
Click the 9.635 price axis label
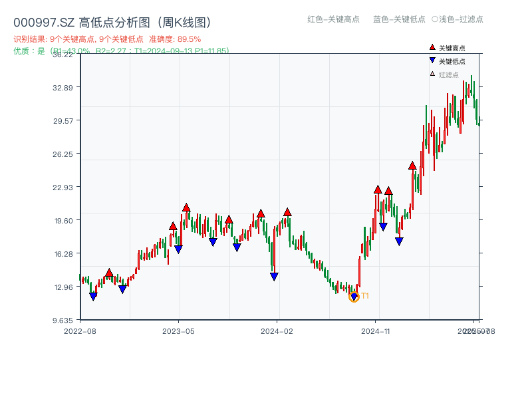tap(63, 321)
